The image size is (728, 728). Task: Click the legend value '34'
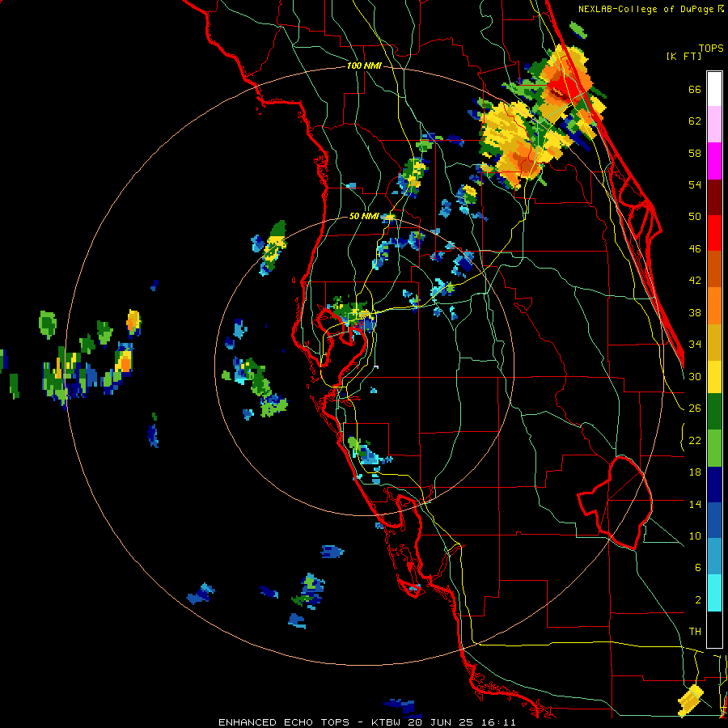[695, 345]
